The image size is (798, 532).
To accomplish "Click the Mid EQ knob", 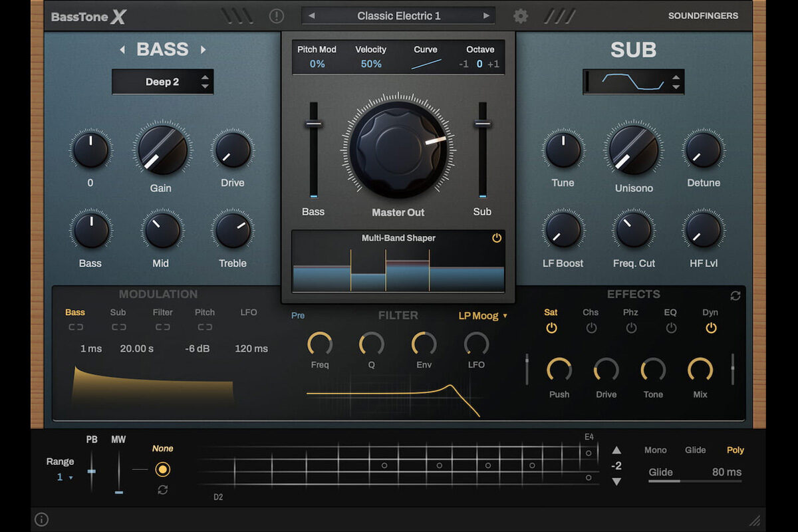I will [162, 231].
